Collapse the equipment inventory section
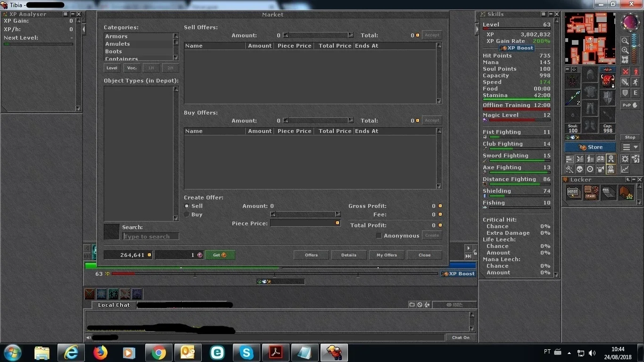644x362 pixels. point(568,69)
